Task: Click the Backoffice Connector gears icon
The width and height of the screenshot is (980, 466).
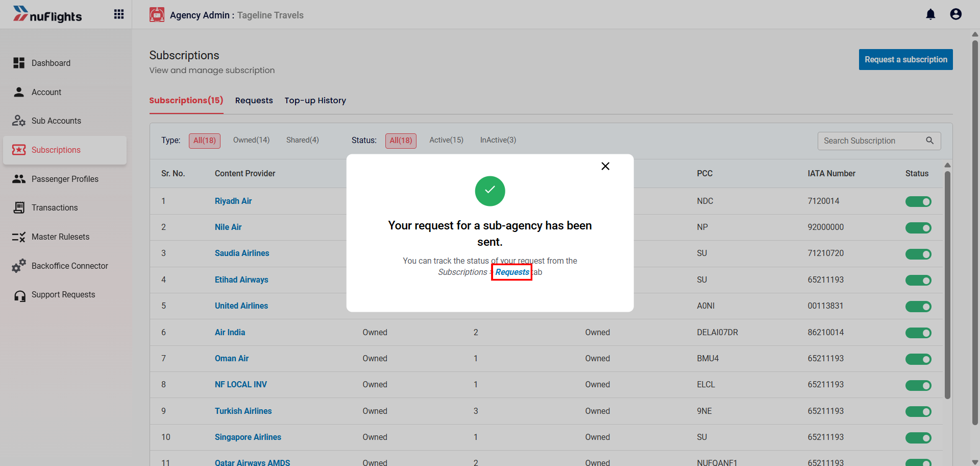Action: 19,266
